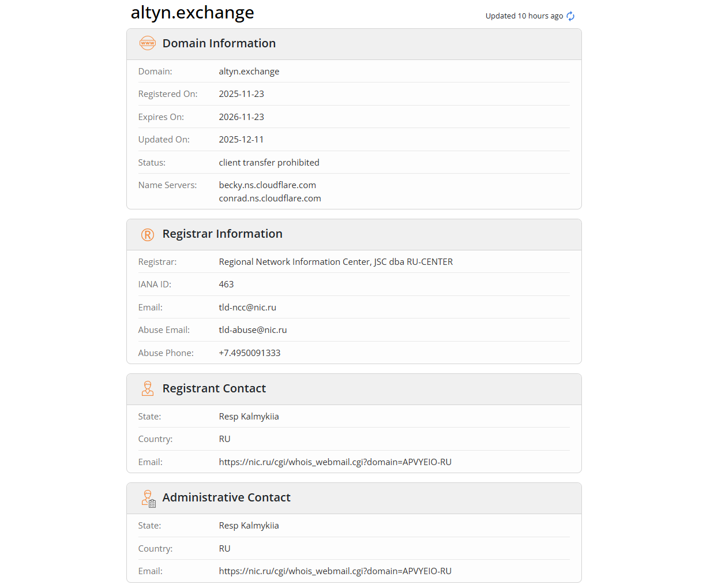The width and height of the screenshot is (710, 588).
Task: Click the 'Expires On:' label
Action: coord(161,117)
